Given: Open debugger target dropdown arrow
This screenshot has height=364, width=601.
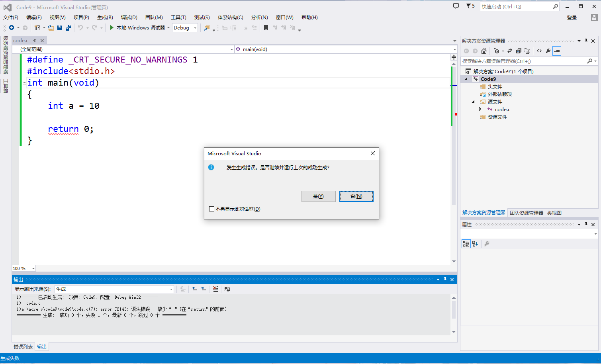Looking at the screenshot, I should click(x=168, y=28).
